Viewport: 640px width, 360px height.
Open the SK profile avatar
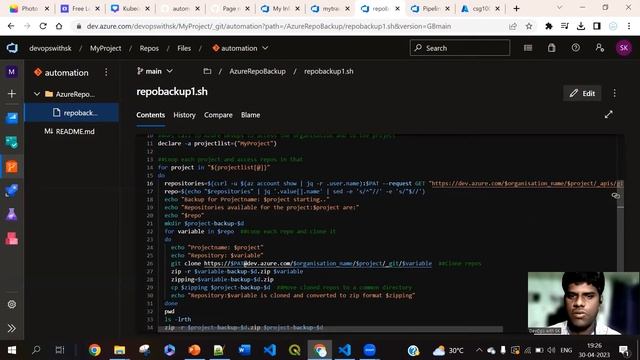pyautogui.click(x=623, y=48)
